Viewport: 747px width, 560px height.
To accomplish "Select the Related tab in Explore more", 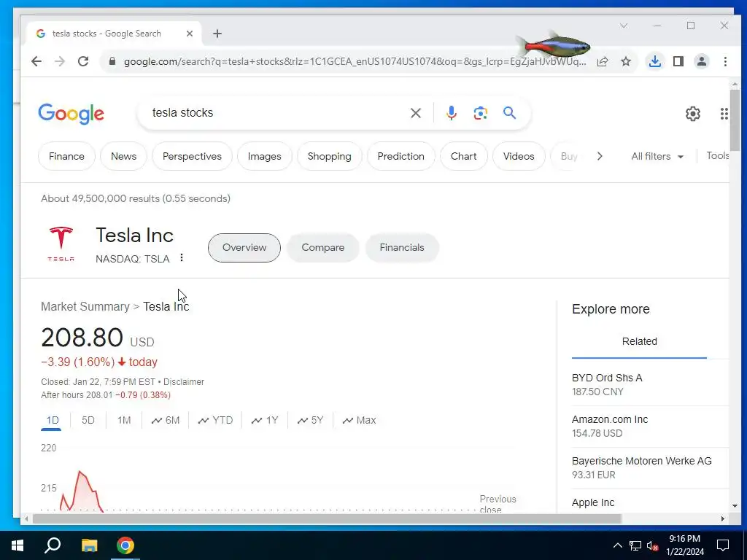I will [639, 341].
